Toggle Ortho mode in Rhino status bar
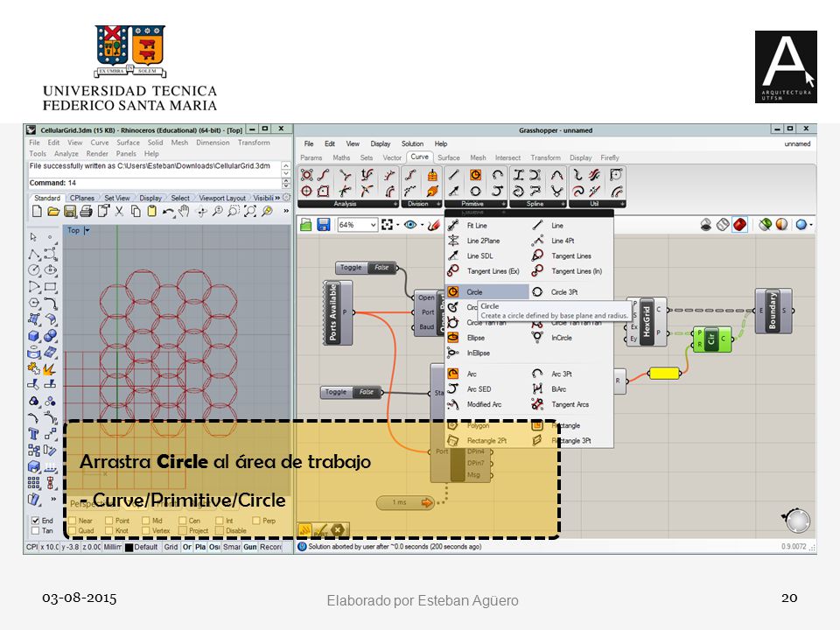 pos(187,547)
